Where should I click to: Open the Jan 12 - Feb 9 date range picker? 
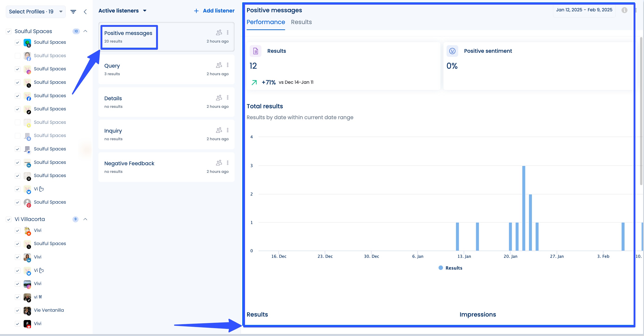point(584,10)
